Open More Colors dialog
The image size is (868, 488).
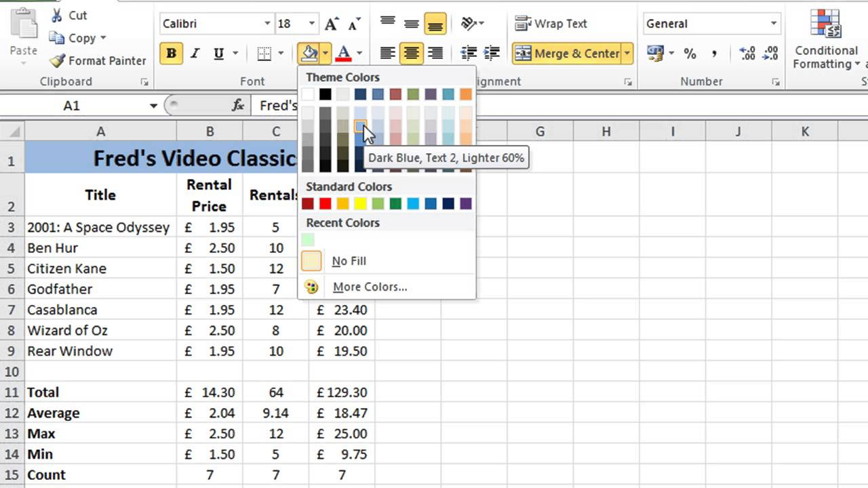(370, 287)
